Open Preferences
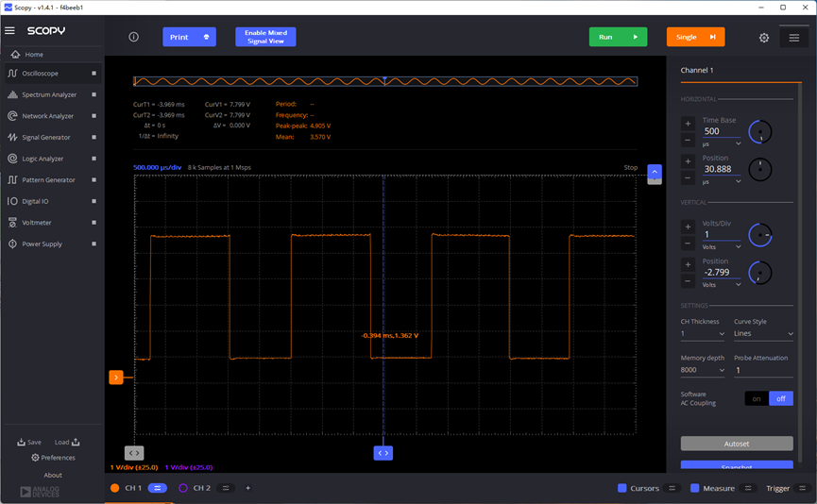 (53, 458)
